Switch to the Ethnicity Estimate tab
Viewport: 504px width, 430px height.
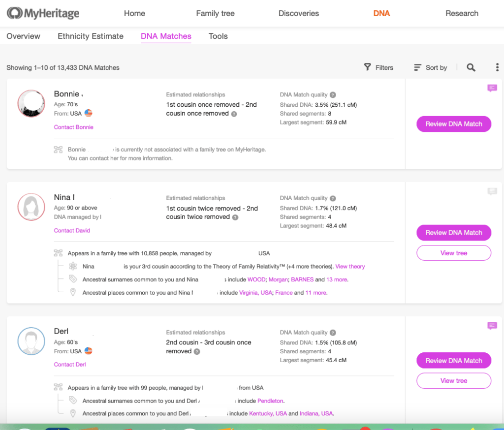(x=91, y=36)
